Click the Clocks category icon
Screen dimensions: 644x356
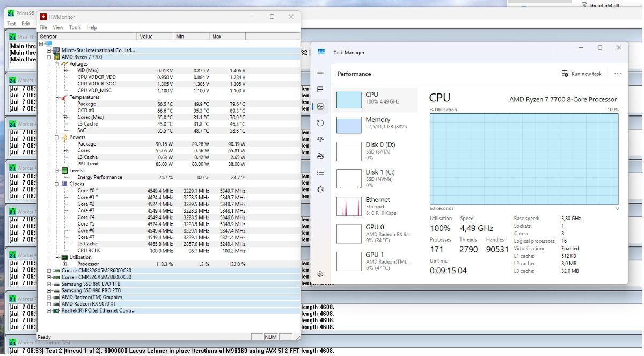pyautogui.click(x=64, y=184)
